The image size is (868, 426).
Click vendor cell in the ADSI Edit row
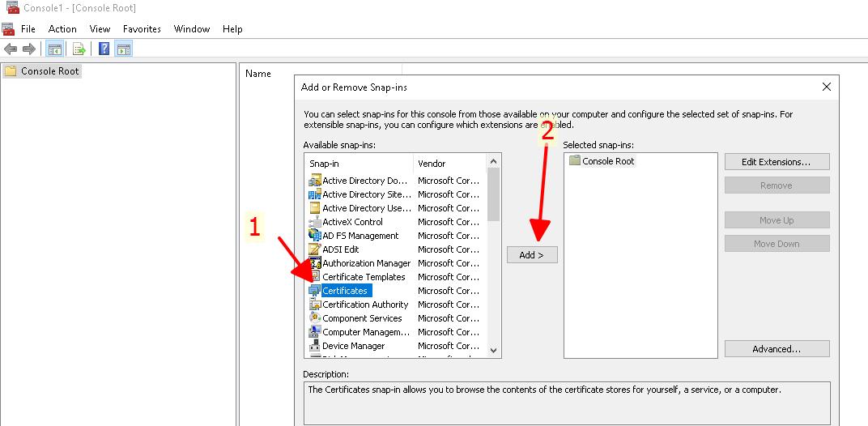(x=449, y=249)
